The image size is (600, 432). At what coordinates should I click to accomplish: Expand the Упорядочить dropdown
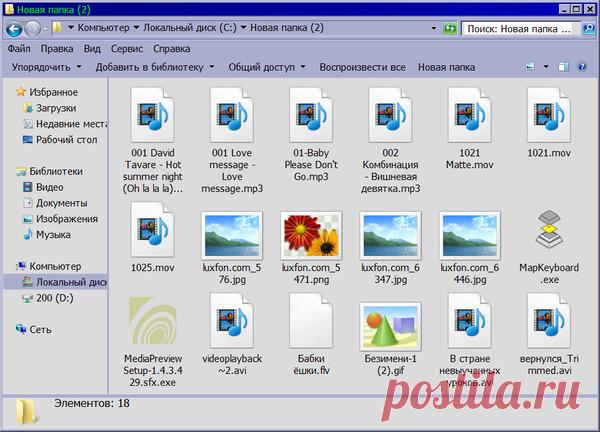pos(45,68)
